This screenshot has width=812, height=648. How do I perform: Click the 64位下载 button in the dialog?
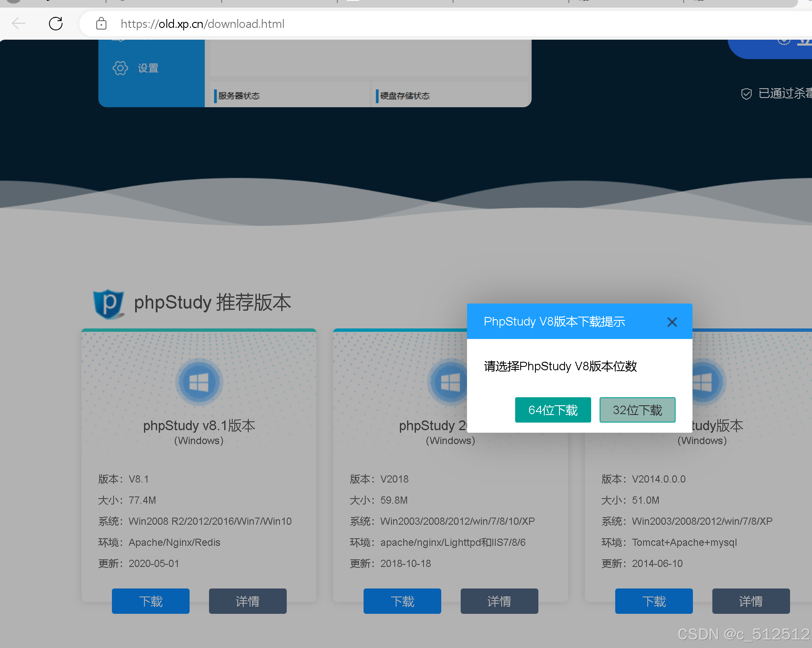(553, 409)
